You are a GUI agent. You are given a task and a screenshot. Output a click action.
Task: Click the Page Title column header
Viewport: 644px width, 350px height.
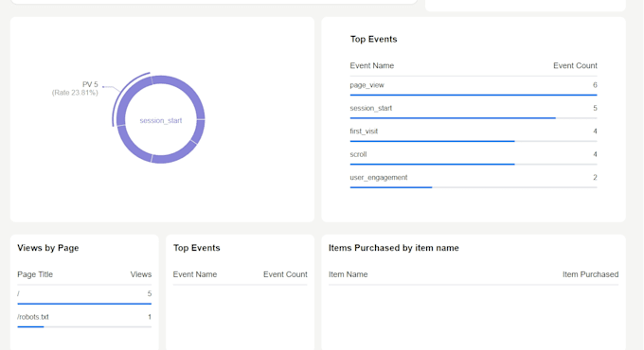point(35,274)
